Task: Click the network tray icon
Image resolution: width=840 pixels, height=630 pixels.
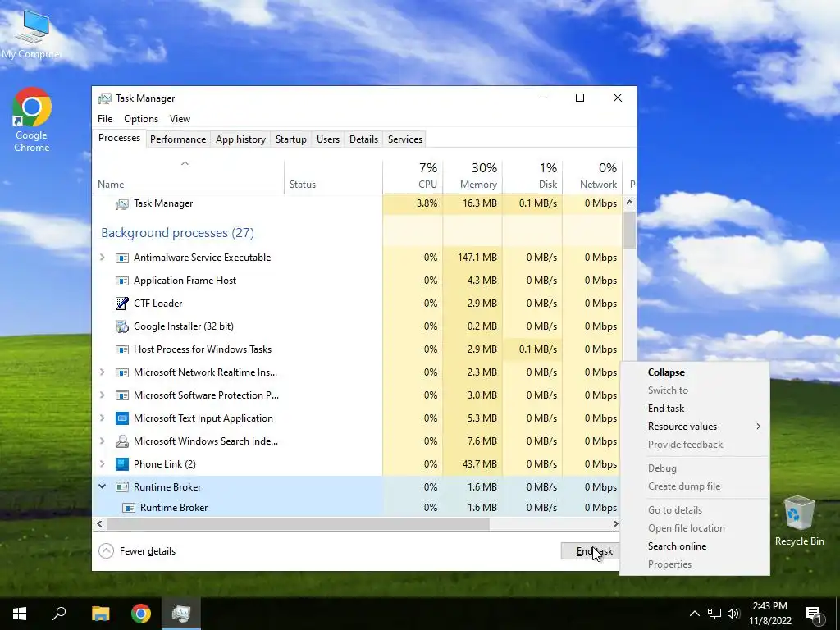Action: pyautogui.click(x=714, y=614)
